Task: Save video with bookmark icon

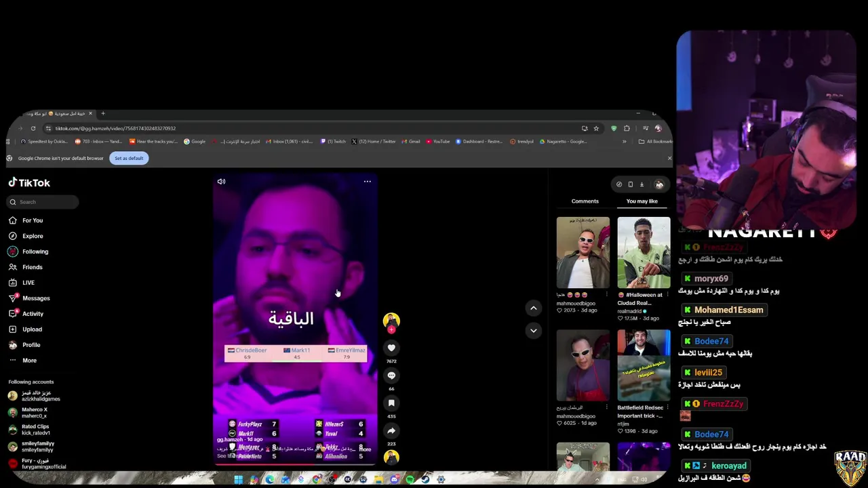Action: click(x=391, y=403)
